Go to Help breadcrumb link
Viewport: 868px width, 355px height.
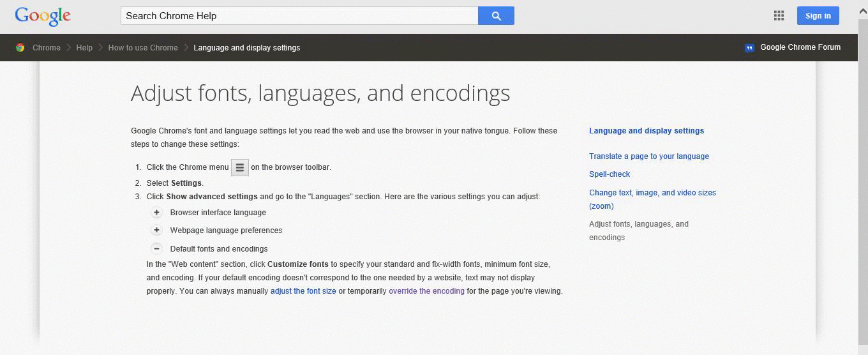84,48
